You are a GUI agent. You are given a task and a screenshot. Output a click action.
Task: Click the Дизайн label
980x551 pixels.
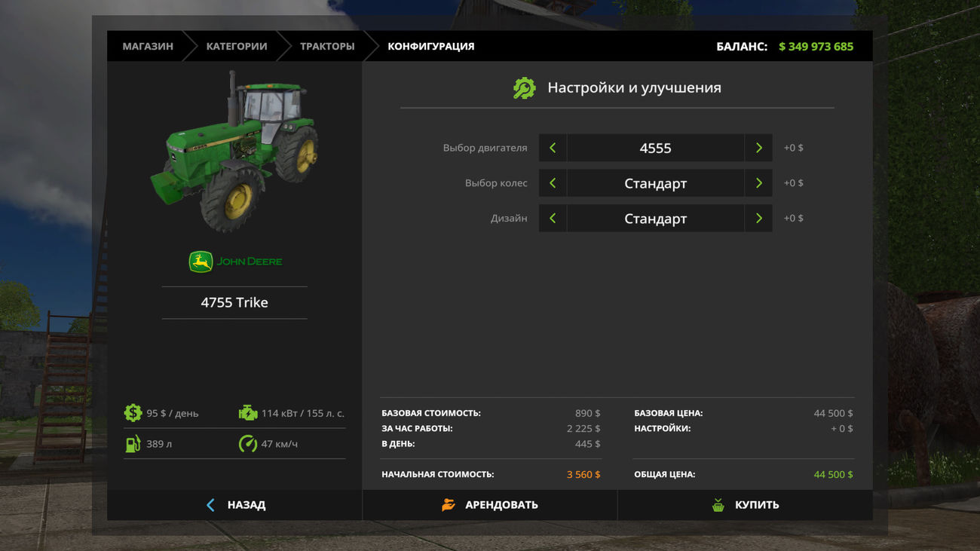[509, 219]
